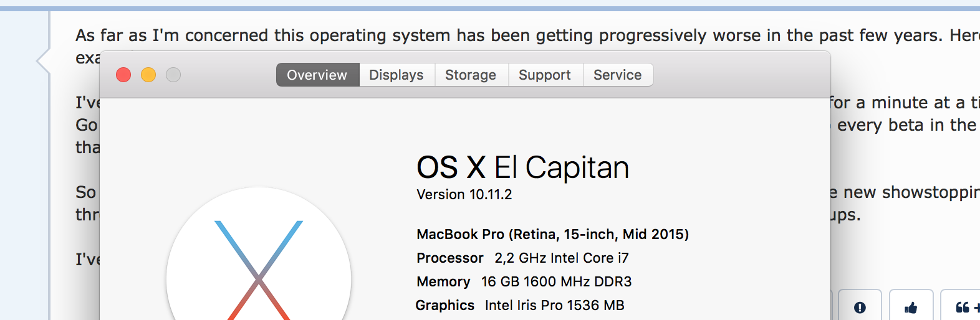Screen dimensions: 980x320
Task: Switch to the Displays tab
Action: [396, 75]
